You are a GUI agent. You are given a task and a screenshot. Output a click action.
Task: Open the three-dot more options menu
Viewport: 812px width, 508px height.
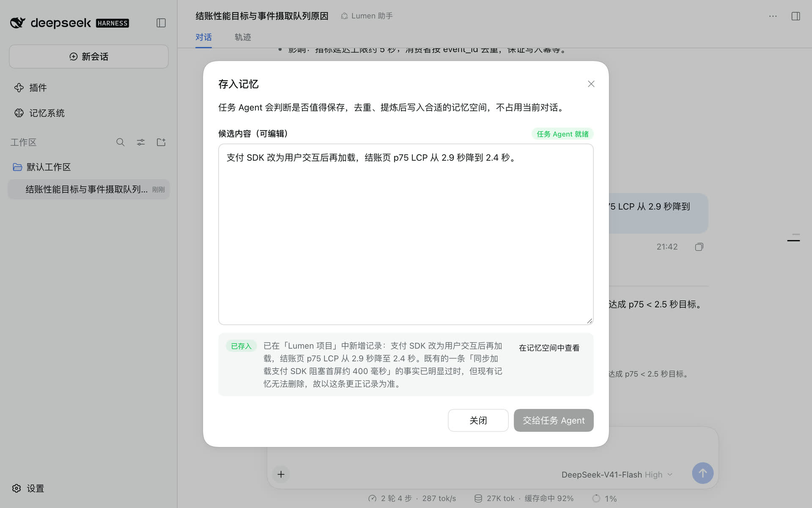click(773, 16)
